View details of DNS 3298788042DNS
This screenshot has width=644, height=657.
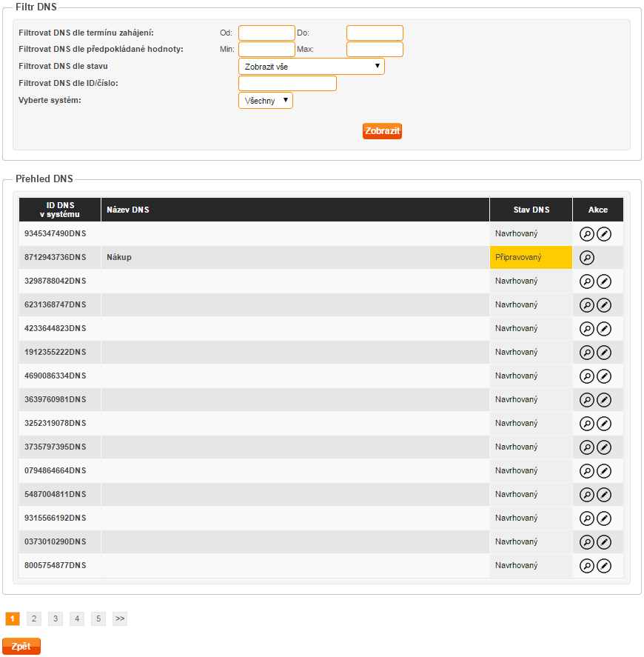(x=587, y=281)
